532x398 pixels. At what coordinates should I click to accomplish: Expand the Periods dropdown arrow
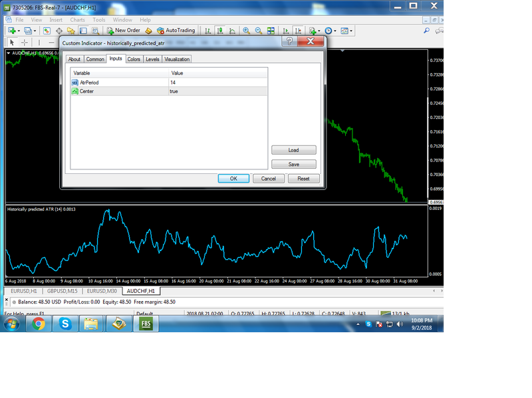[x=335, y=31]
